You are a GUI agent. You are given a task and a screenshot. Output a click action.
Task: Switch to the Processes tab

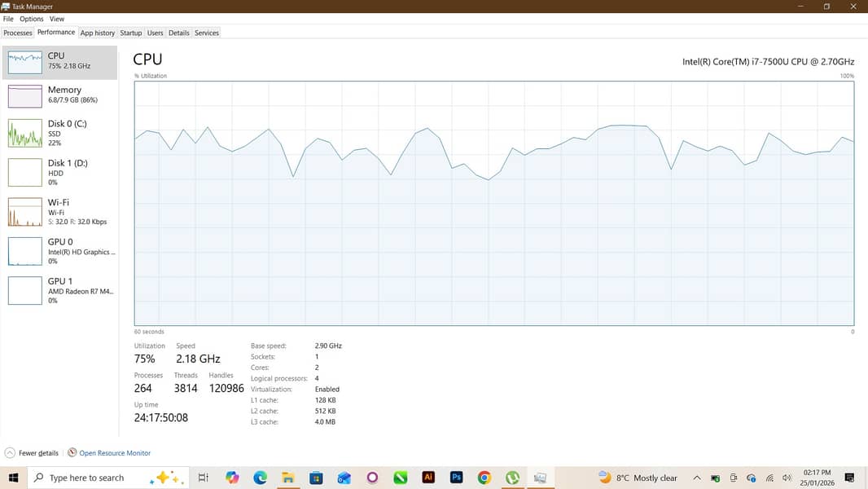[18, 33]
